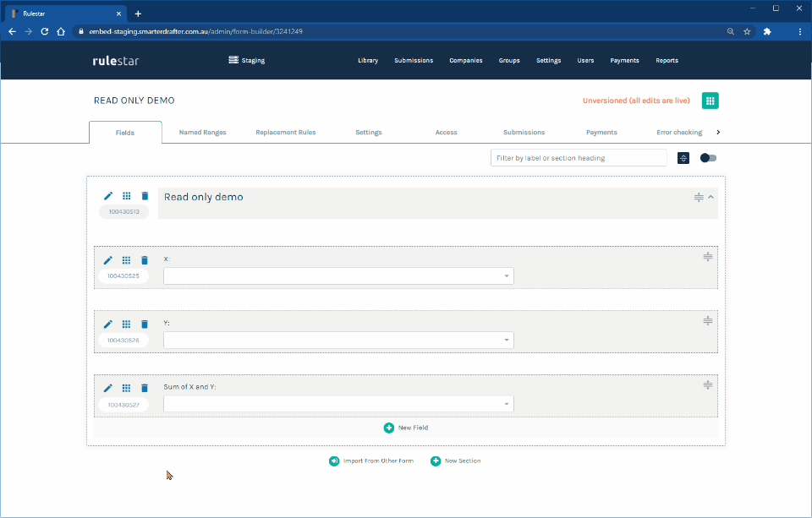Collapse the Read only demo section
The width and height of the screenshot is (812, 518).
point(711,197)
